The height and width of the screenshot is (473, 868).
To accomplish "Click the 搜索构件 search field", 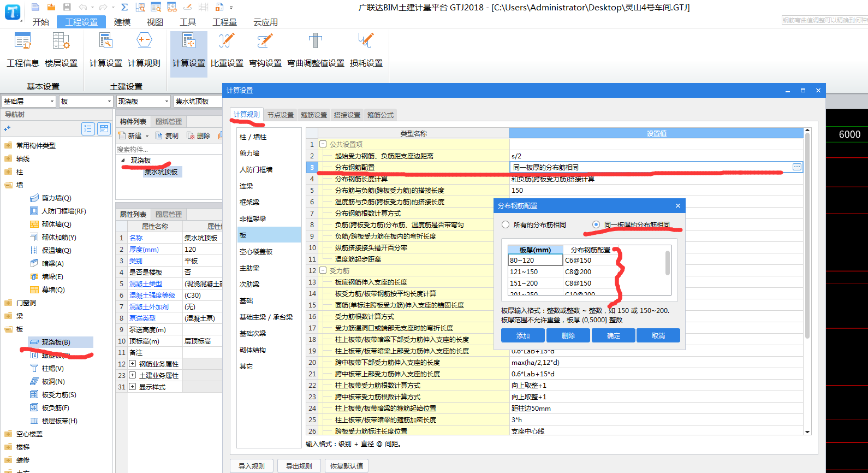I will (169, 149).
